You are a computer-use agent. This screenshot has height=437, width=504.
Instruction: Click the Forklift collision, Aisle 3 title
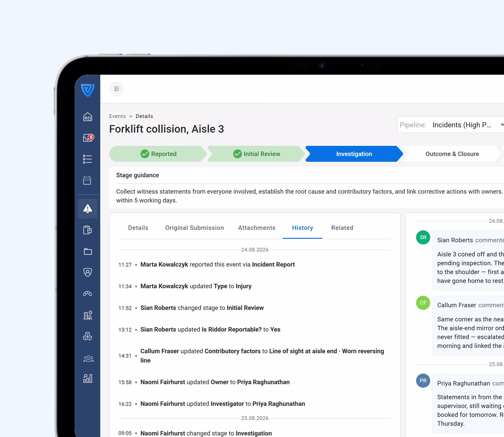(166, 129)
